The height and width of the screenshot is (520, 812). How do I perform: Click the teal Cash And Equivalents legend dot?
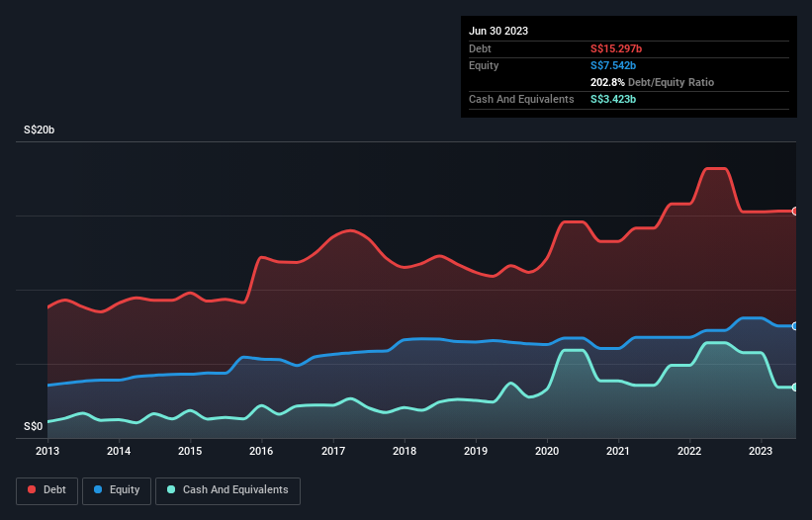171,489
